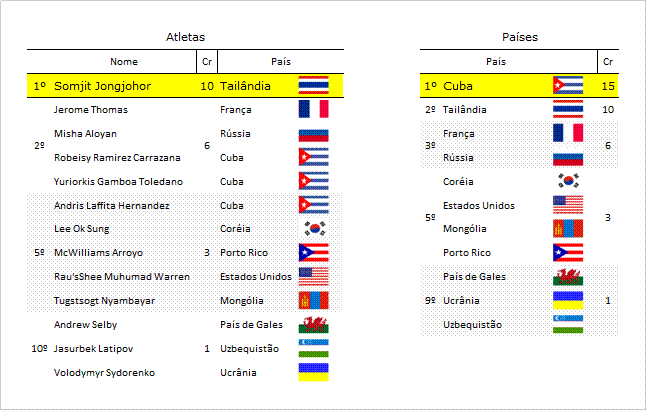The width and height of the screenshot is (647, 411).
Task: Click the Ukraine flag beside Volodymyr Sydorenko
Action: (x=314, y=372)
